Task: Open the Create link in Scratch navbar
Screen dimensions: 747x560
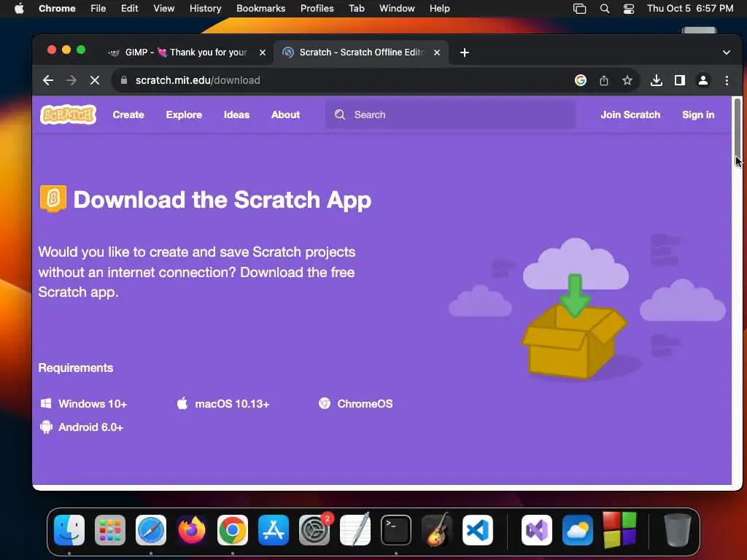Action: point(128,114)
